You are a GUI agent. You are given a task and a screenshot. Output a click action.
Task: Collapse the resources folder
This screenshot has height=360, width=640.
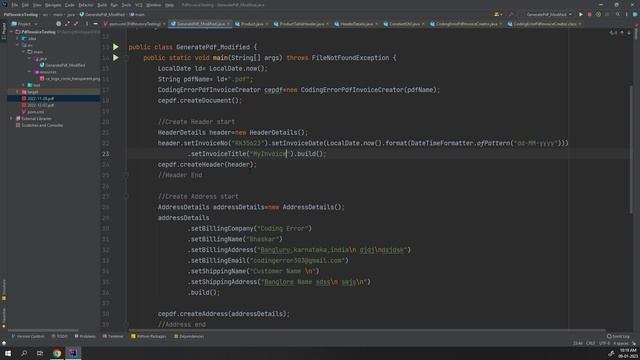coord(29,72)
